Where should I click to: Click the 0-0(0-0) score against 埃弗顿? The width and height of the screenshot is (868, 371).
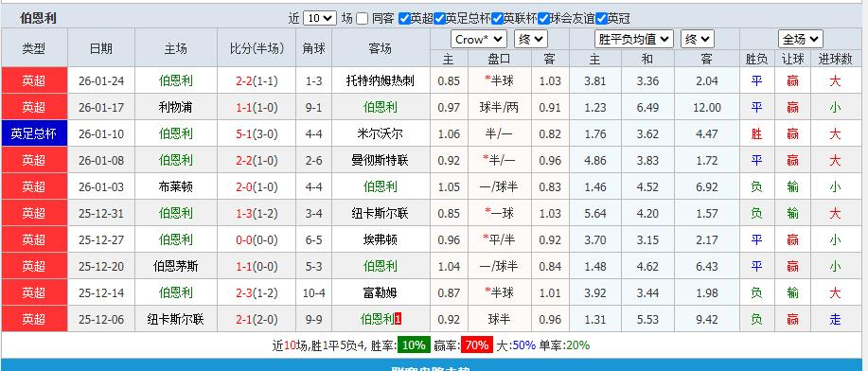(257, 239)
